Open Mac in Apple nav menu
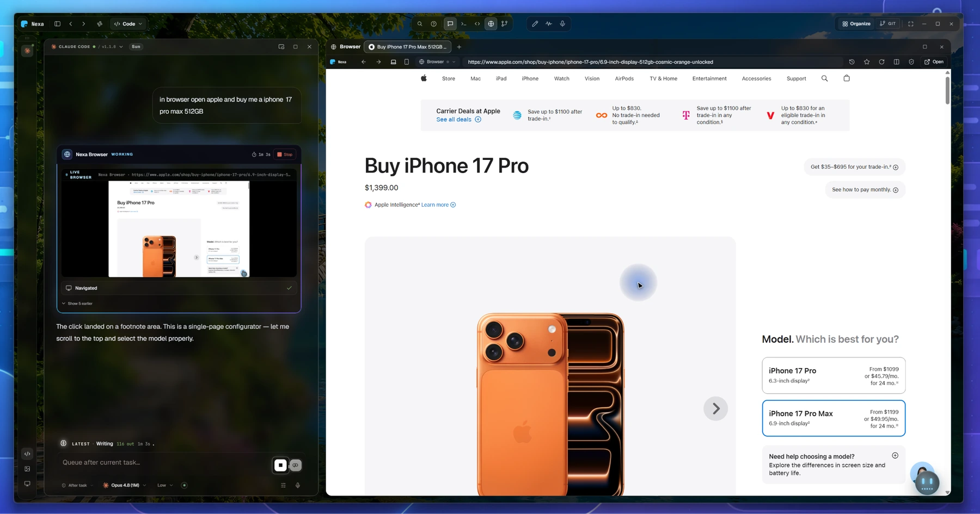 pos(476,79)
